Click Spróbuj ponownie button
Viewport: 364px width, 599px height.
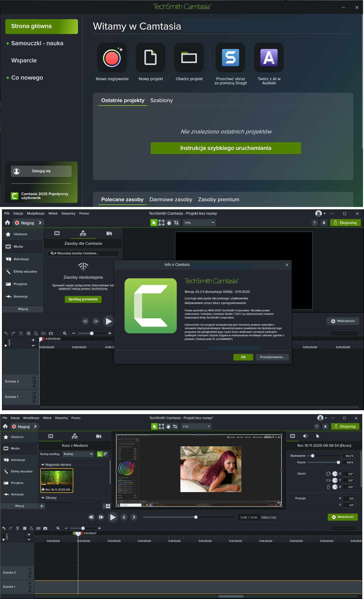coord(83,299)
